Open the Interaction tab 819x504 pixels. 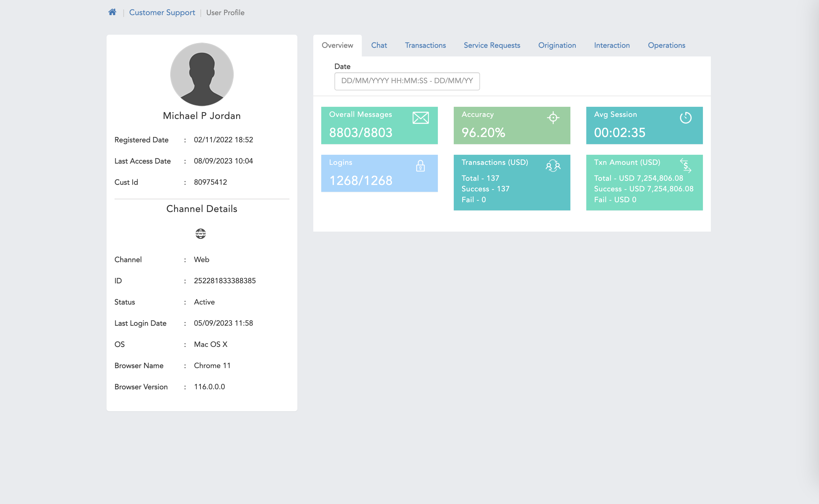[x=612, y=45]
